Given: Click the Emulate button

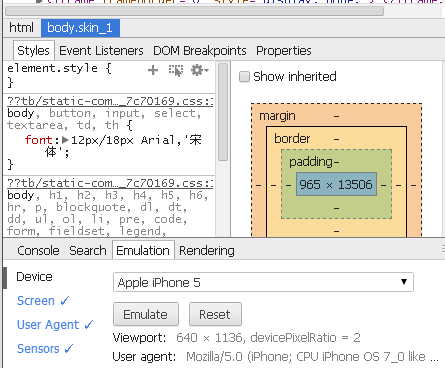Looking at the screenshot, I should [x=146, y=314].
